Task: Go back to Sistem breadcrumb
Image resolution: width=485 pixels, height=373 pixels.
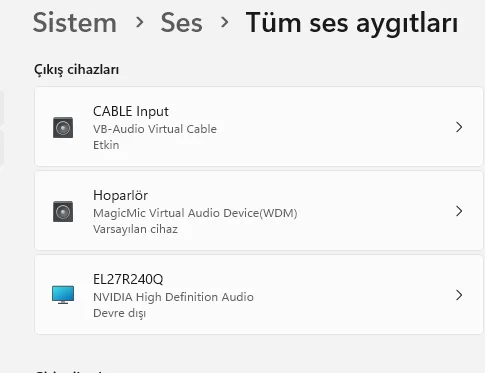Action: (75, 23)
